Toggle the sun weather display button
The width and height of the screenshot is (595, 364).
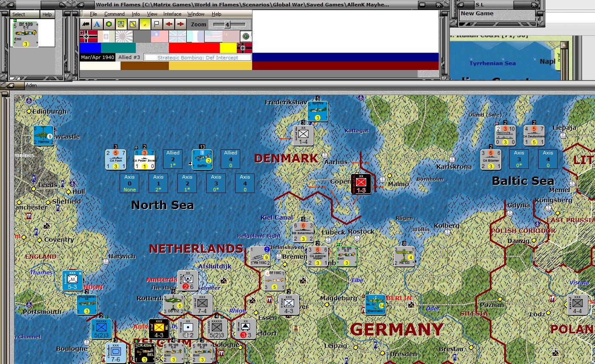[x=145, y=24]
